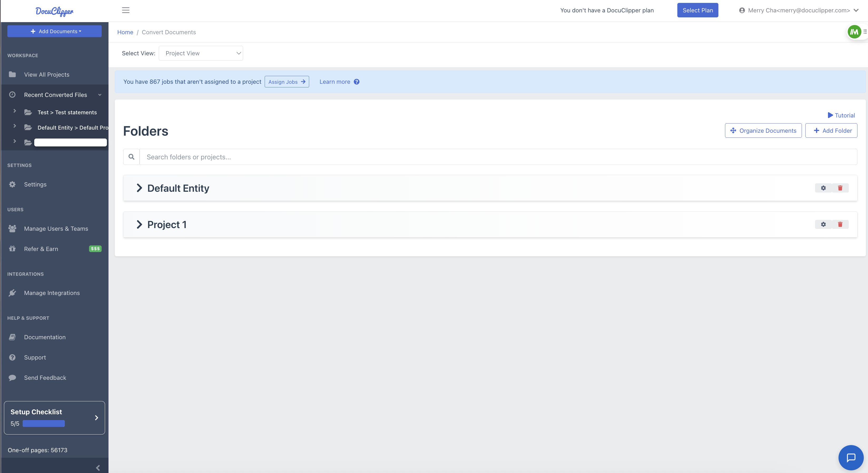Click the Select Plan button
868x473 pixels.
pyautogui.click(x=698, y=10)
